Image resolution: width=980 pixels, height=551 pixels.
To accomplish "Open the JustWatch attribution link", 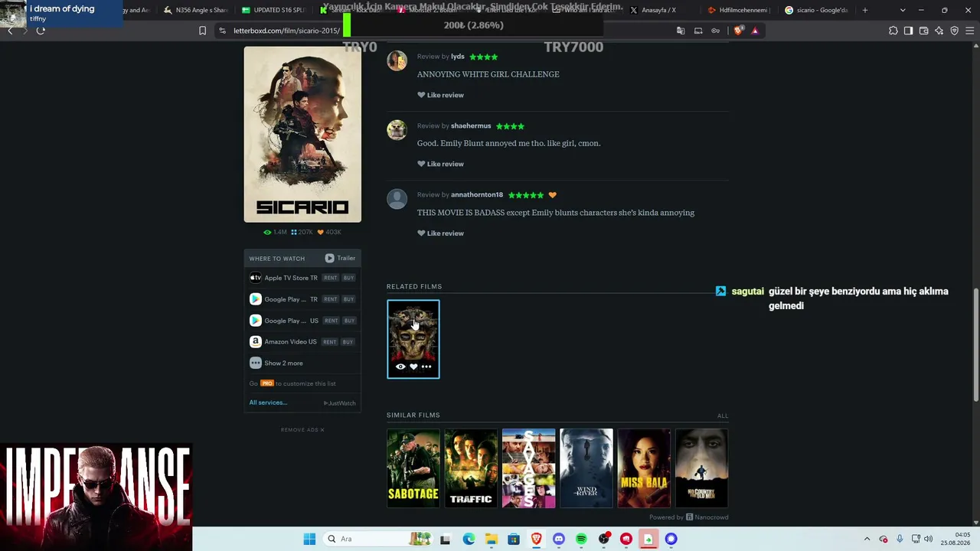I will [340, 403].
